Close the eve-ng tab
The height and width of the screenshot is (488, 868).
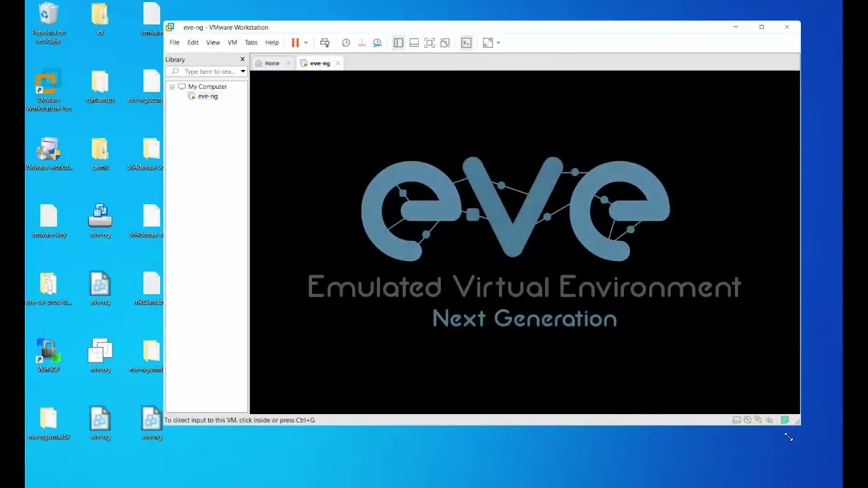point(338,63)
